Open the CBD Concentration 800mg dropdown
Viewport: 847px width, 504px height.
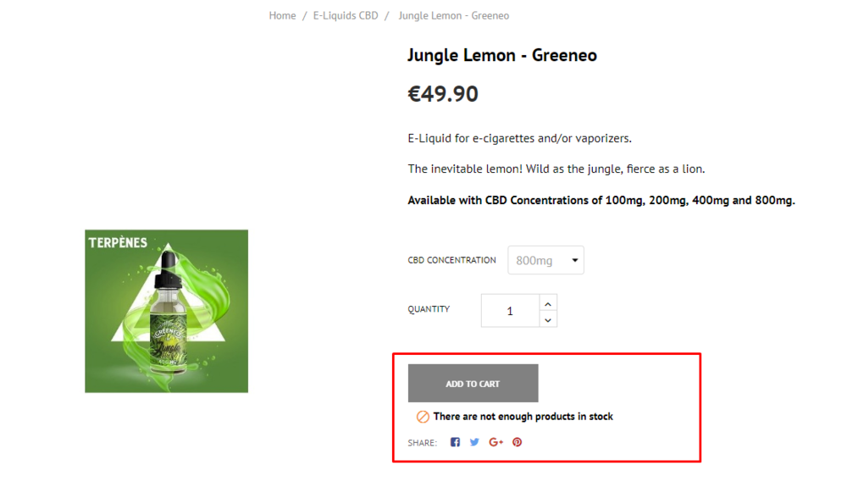click(545, 260)
